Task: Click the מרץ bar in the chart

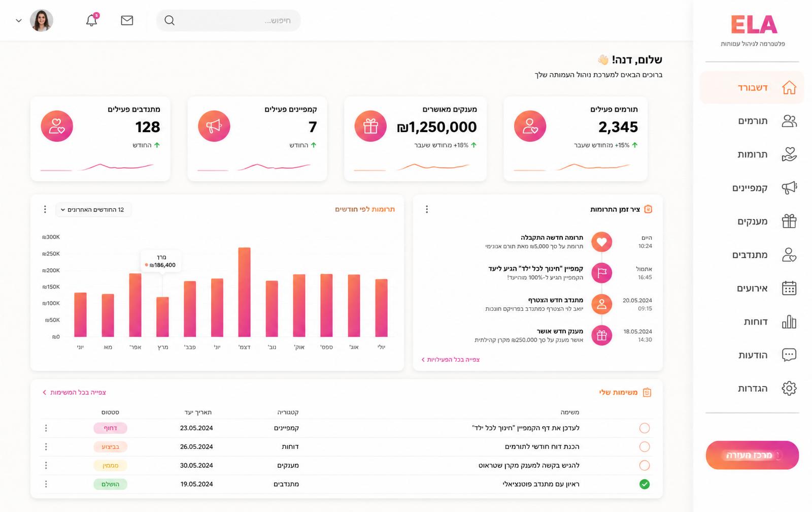Action: 162,317
